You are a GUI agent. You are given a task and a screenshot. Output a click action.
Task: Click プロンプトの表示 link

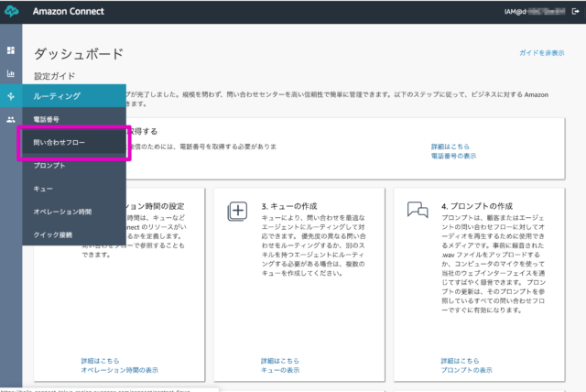466,370
